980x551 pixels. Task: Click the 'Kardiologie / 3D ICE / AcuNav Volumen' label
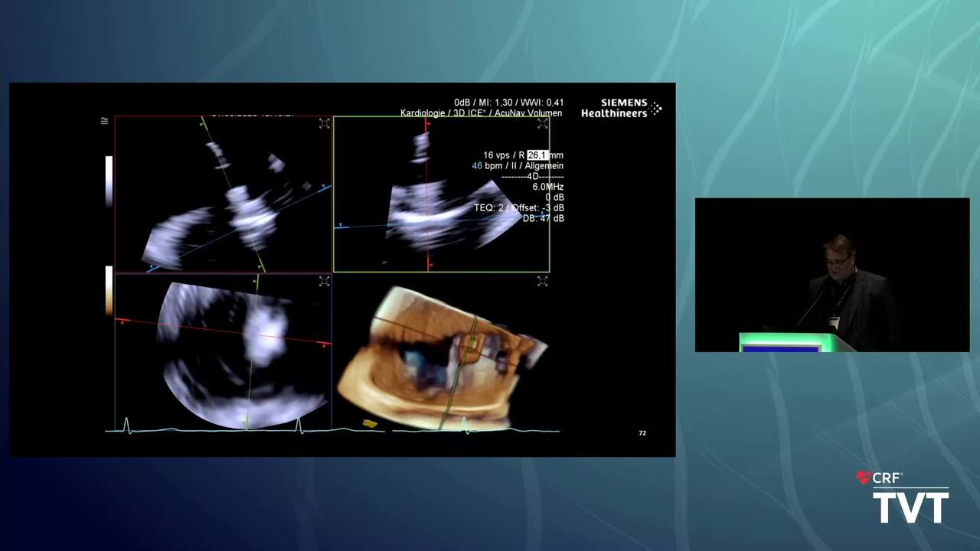[482, 113]
